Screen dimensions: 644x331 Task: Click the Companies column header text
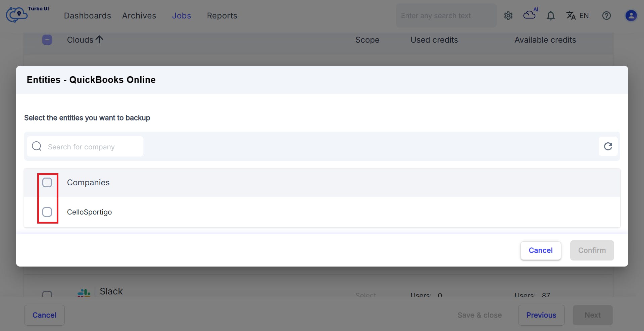[88, 183]
